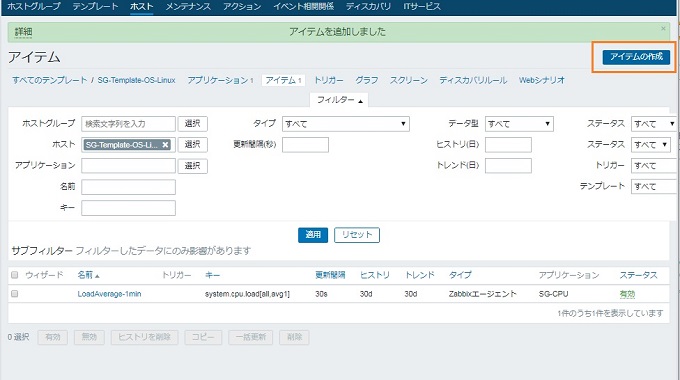Open アクション menu

coord(242,7)
